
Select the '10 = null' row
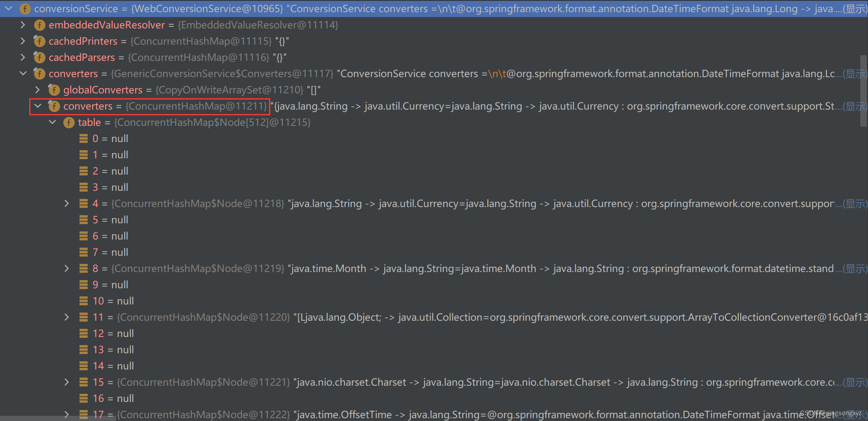[113, 301]
